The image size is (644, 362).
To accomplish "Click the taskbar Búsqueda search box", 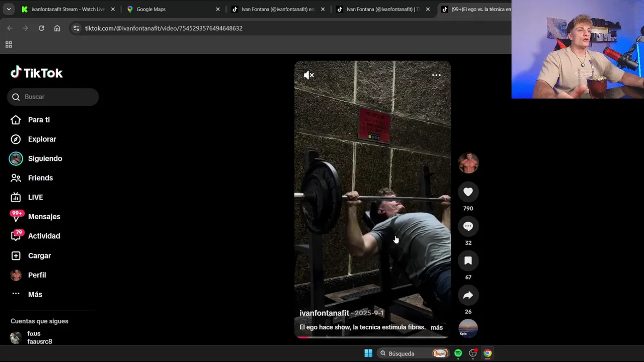I will point(414,353).
